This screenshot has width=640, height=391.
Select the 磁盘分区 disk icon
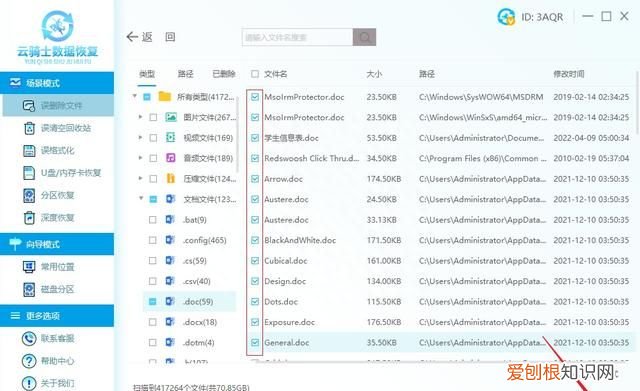[x=29, y=289]
